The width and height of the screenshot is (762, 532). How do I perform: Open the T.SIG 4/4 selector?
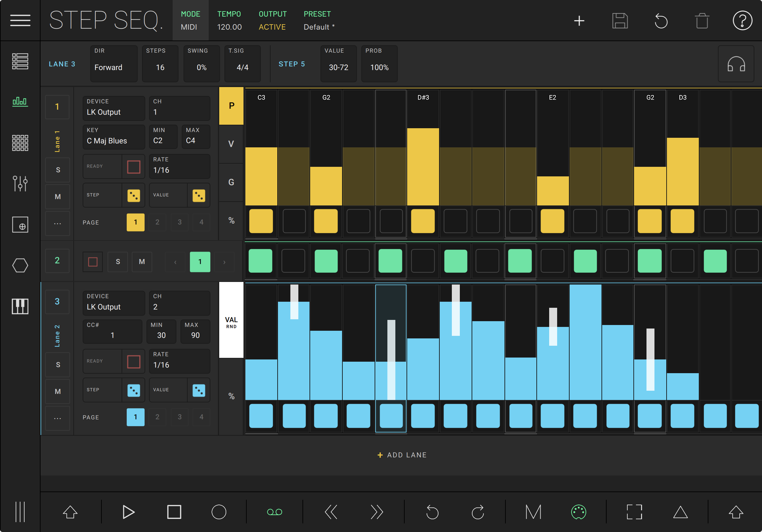(242, 63)
